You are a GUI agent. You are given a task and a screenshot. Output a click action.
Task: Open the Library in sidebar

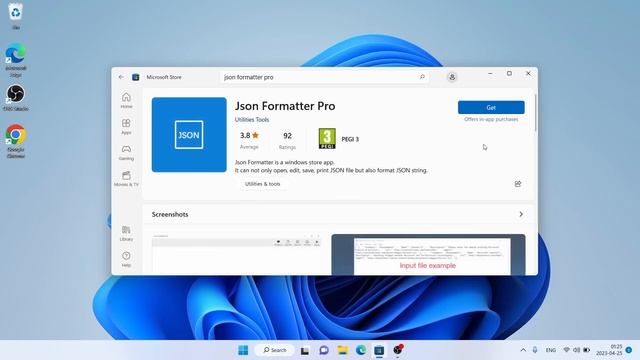[x=126, y=233]
